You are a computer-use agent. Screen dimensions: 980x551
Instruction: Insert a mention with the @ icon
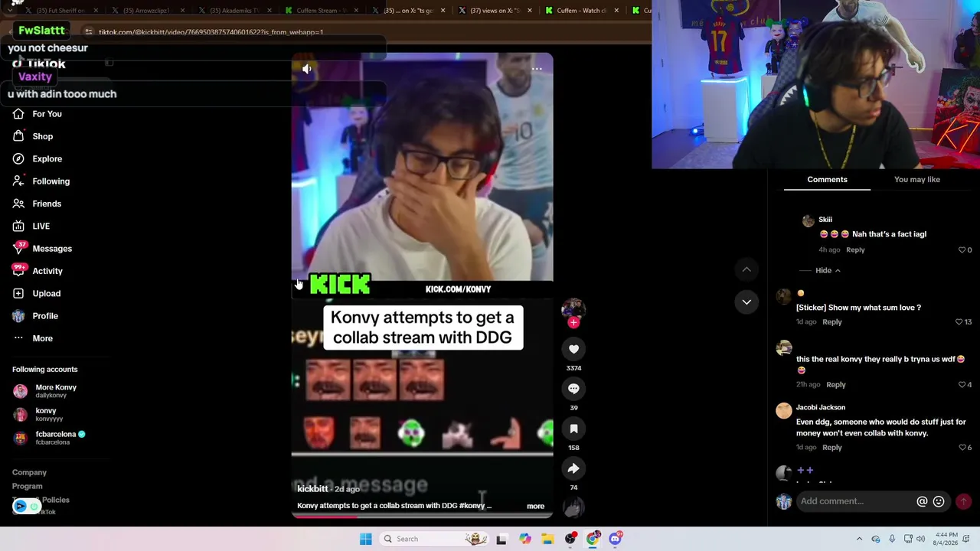pos(922,501)
